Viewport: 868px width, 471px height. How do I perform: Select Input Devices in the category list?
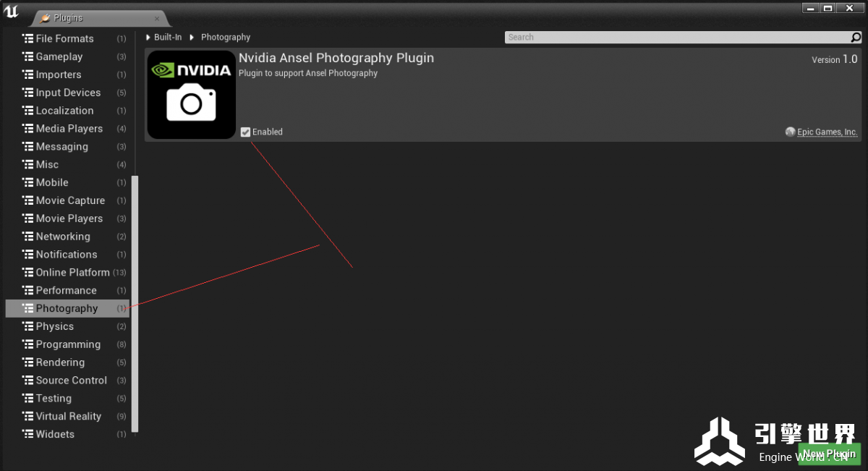point(67,93)
